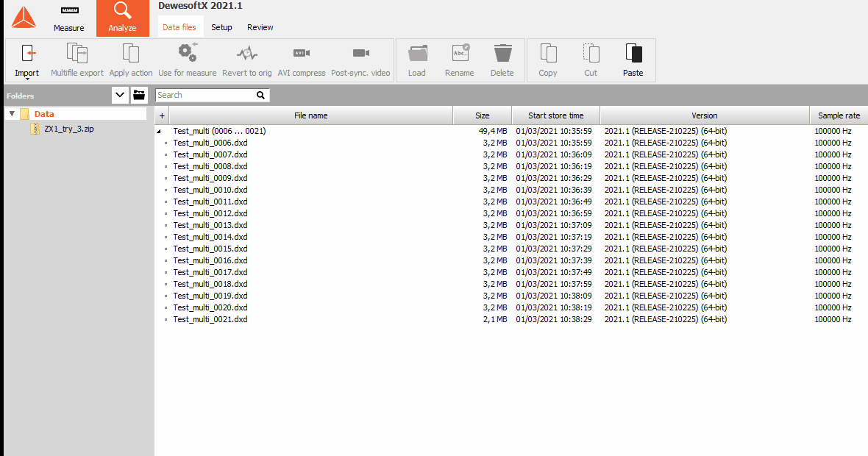Image resolution: width=868 pixels, height=456 pixels.
Task: Collapse the Test_multi (0006 ... 0021) group
Action: pyautogui.click(x=159, y=131)
